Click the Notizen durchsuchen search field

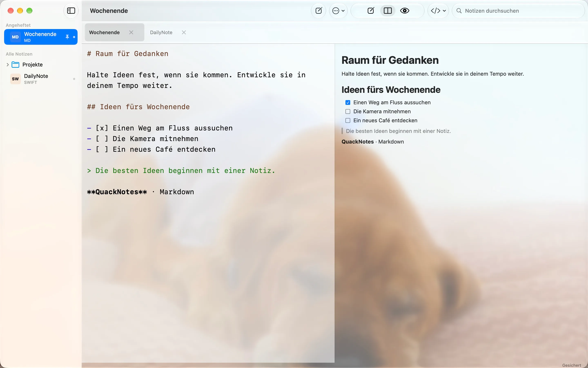tap(518, 11)
